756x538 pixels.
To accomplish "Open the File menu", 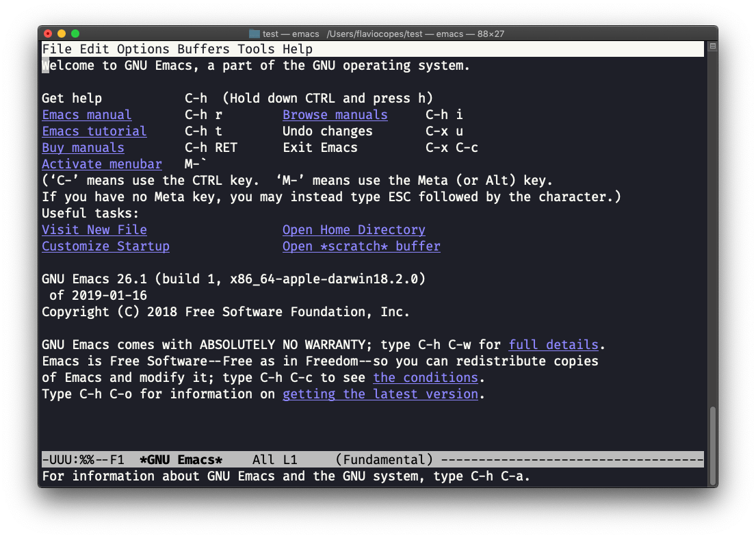I will point(57,49).
